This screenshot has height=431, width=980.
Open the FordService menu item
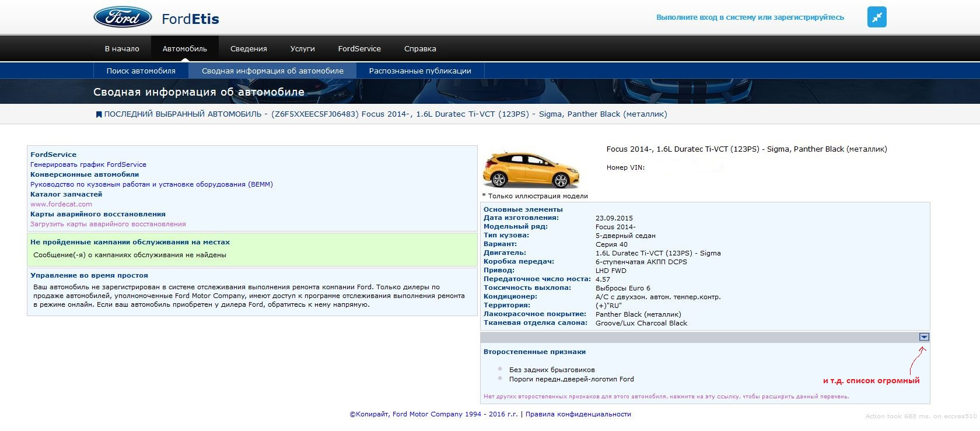click(359, 49)
